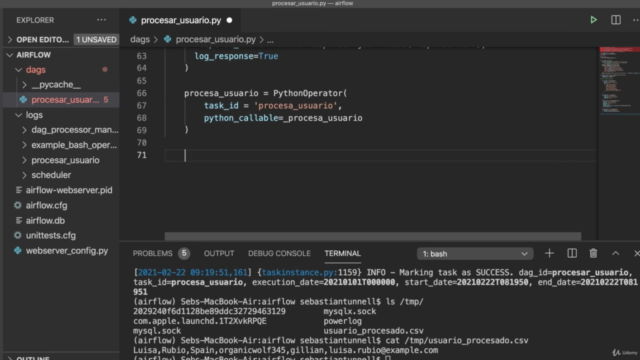Viewport: 640px width, 360px height.
Task: Click the gear icon beside airflow.cfg
Action: point(18,205)
